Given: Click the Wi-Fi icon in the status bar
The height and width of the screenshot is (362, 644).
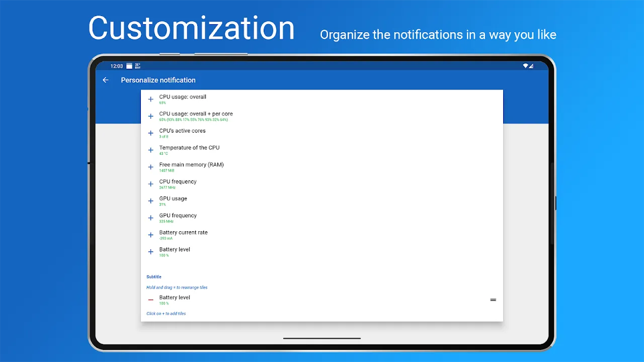Looking at the screenshot, I should tap(525, 65).
